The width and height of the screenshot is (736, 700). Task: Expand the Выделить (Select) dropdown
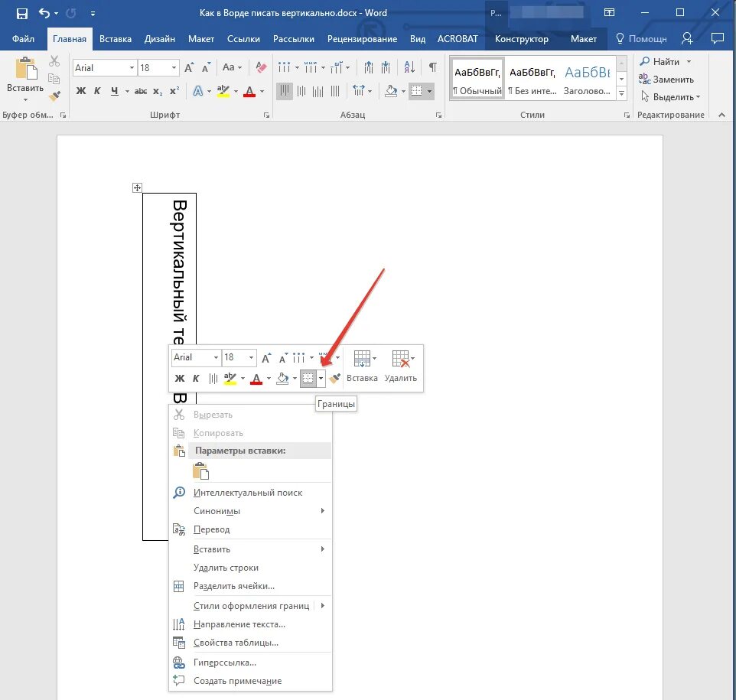[699, 97]
